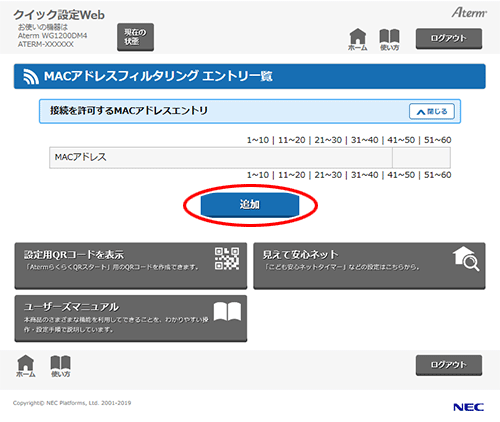Select page 41~50 in lower pagination
This screenshot has width=500, height=422.
pyautogui.click(x=401, y=175)
